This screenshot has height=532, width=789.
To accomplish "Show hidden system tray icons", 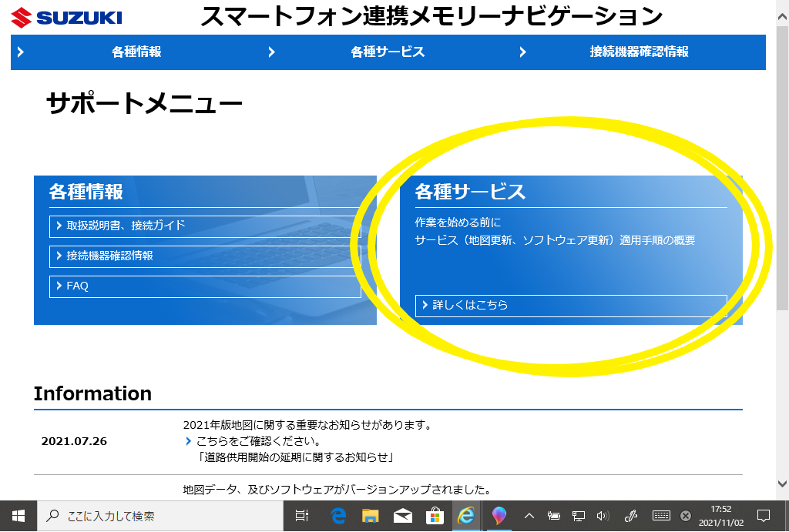I will [529, 516].
